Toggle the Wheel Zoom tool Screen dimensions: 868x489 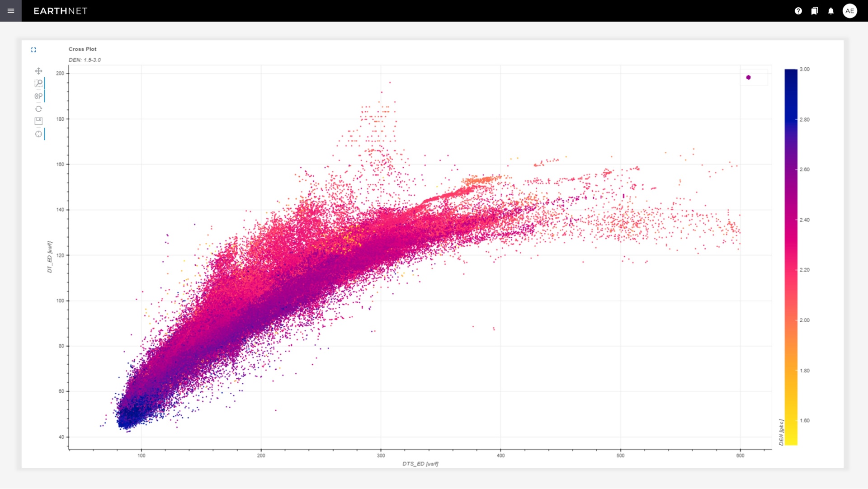[x=38, y=96]
